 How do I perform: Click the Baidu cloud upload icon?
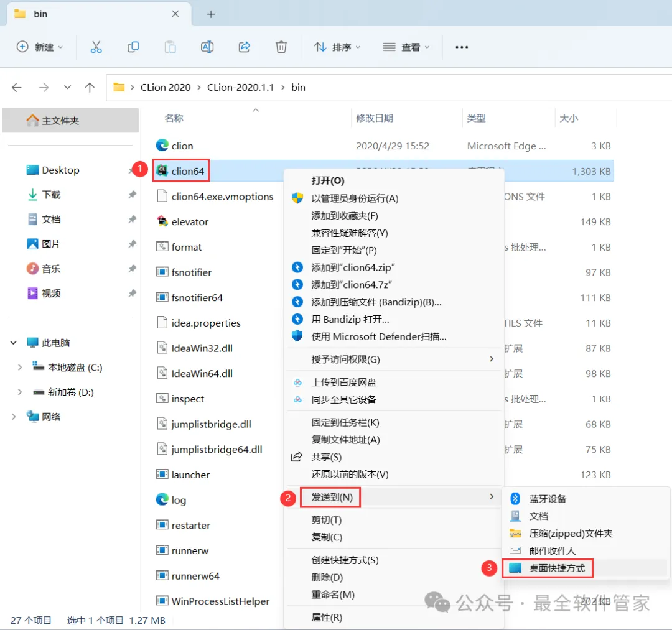297,382
